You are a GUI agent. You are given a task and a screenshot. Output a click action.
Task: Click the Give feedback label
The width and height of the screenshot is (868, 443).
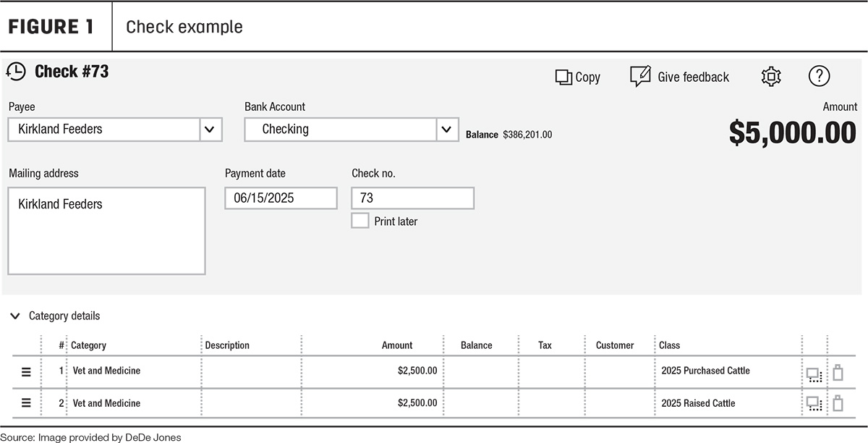[693, 77]
